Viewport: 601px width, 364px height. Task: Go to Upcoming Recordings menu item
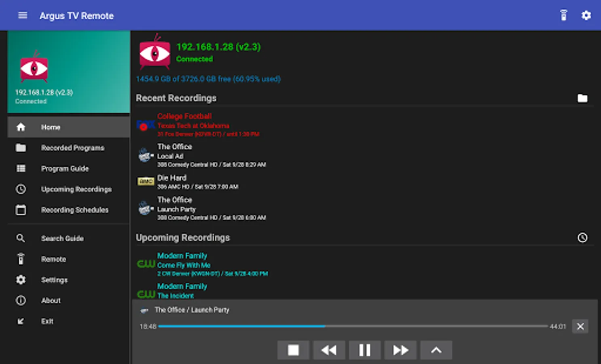pos(69,189)
